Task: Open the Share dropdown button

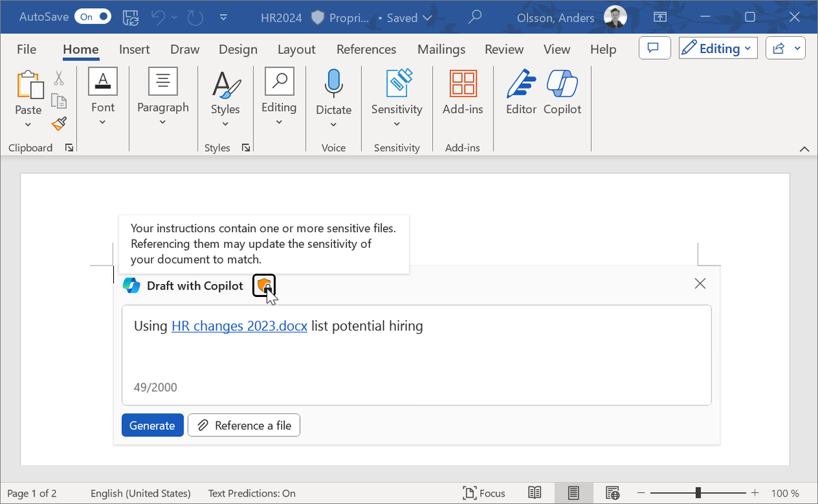Action: click(784, 48)
